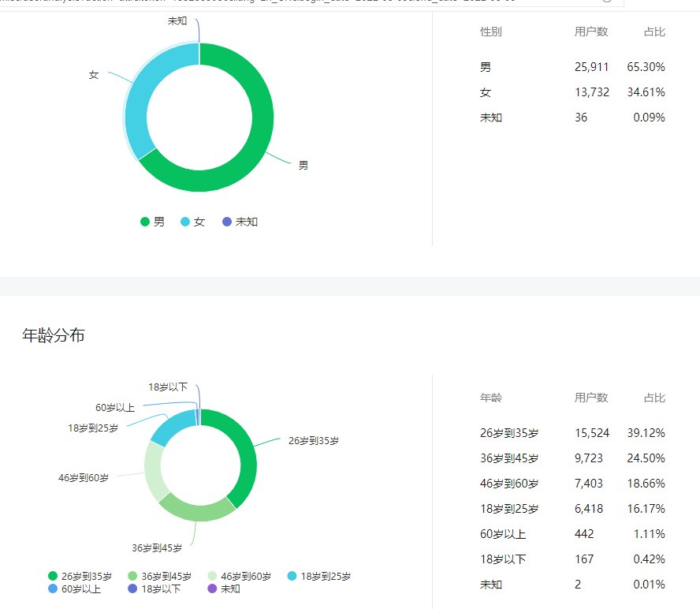Click the 男 row label in table
This screenshot has width=700, height=609.
click(486, 67)
